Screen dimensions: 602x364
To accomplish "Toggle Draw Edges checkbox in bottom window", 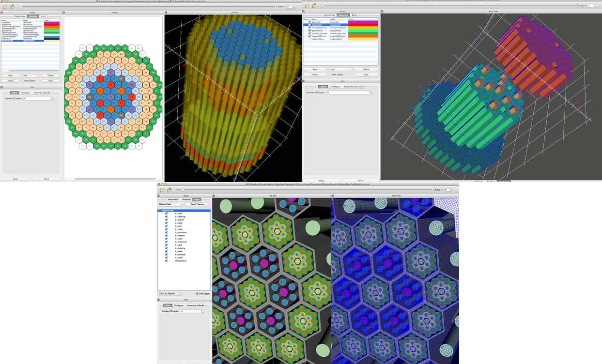I will pyautogui.click(x=197, y=293).
